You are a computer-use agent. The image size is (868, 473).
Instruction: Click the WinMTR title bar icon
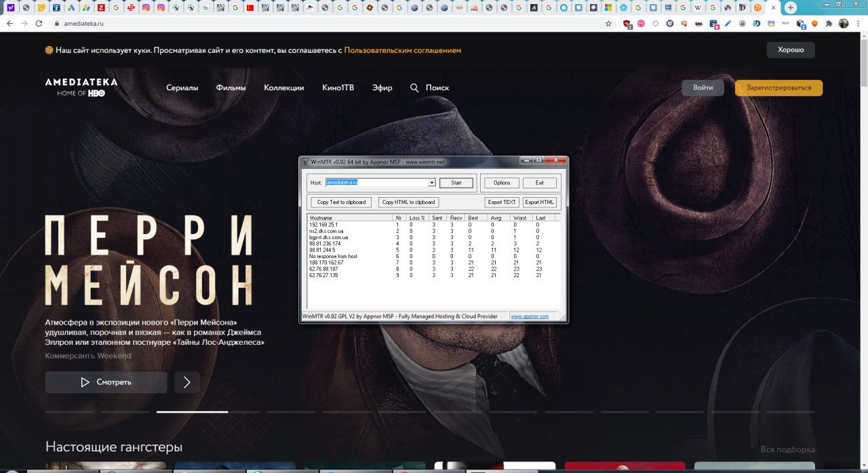click(305, 162)
